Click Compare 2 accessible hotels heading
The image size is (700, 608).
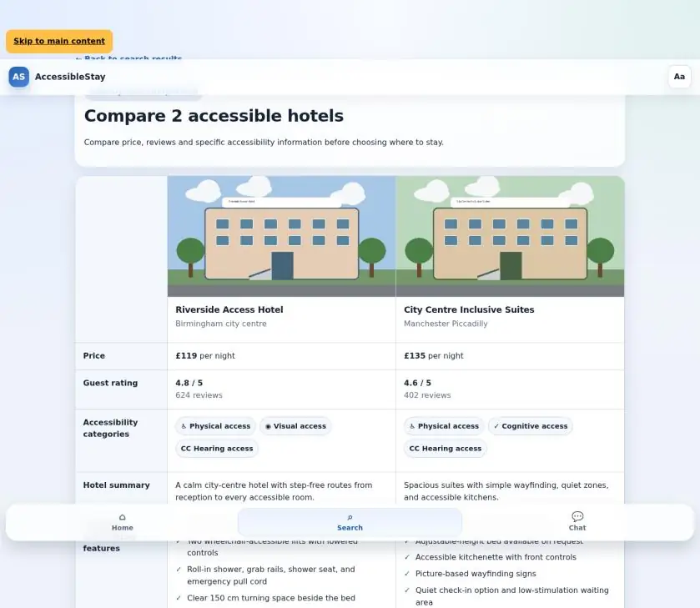[214, 116]
